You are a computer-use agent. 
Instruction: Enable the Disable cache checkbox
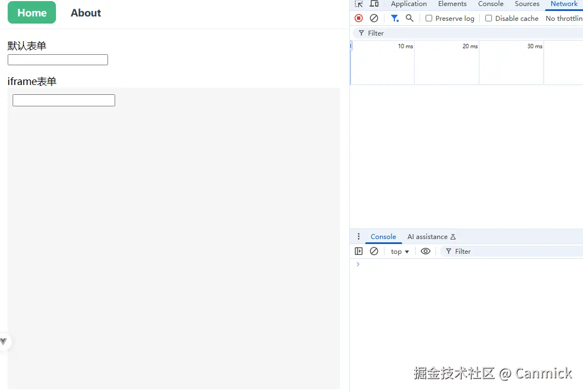point(488,18)
